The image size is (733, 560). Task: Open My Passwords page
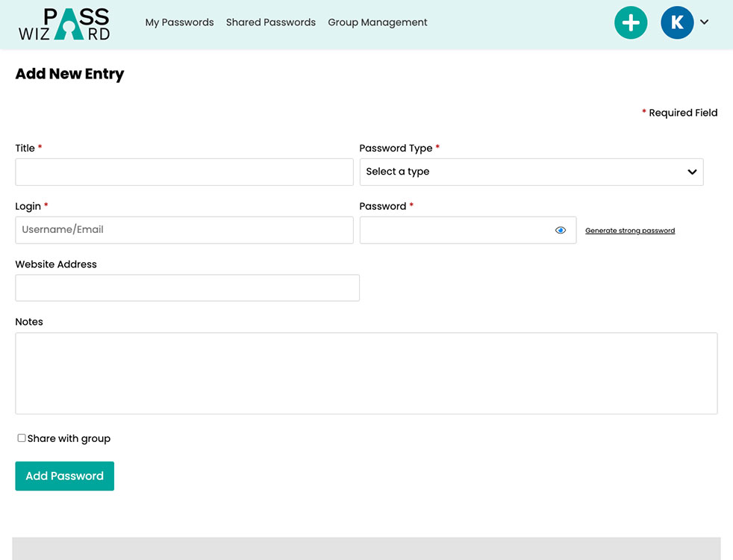tap(179, 22)
